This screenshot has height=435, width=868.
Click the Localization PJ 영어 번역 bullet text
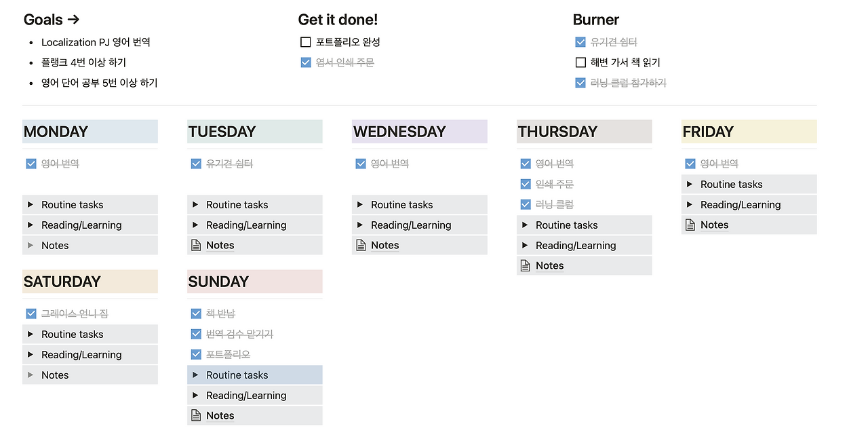(96, 42)
